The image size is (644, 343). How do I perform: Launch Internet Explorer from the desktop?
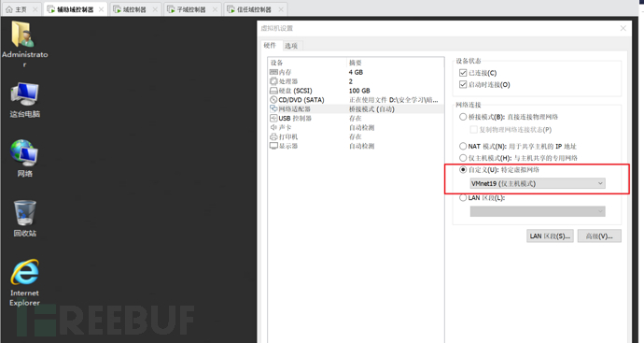(x=24, y=283)
